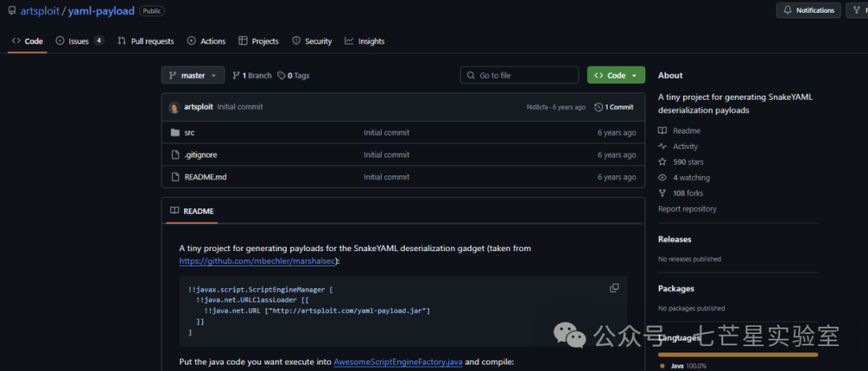This screenshot has height=371, width=868.
Task: Go to the Pull requests tab
Action: 145,41
